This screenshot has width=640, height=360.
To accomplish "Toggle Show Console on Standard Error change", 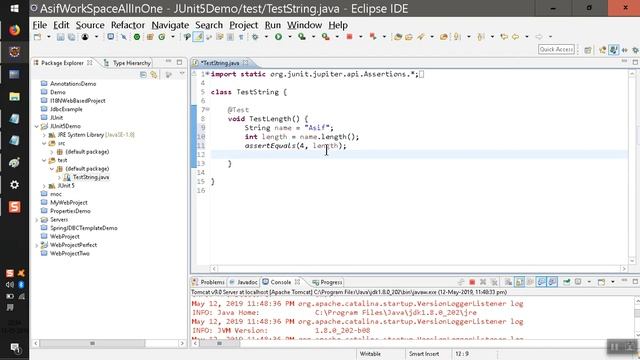I will [x=553, y=282].
